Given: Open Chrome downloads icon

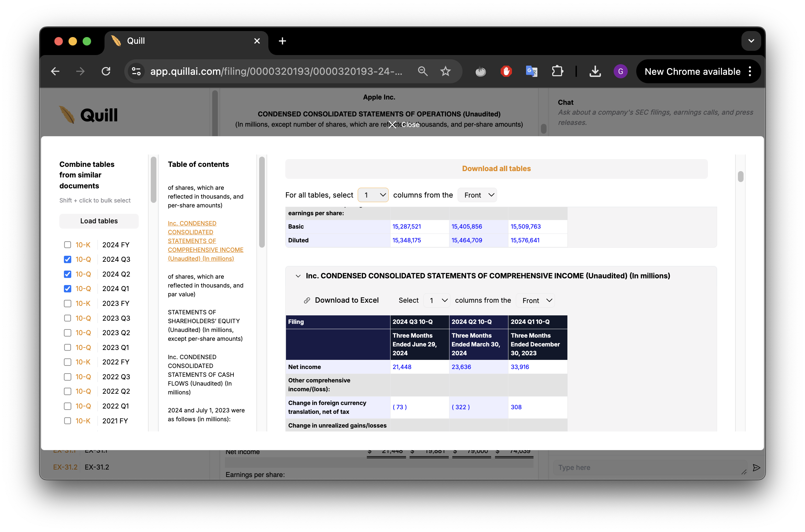Looking at the screenshot, I should (x=595, y=71).
